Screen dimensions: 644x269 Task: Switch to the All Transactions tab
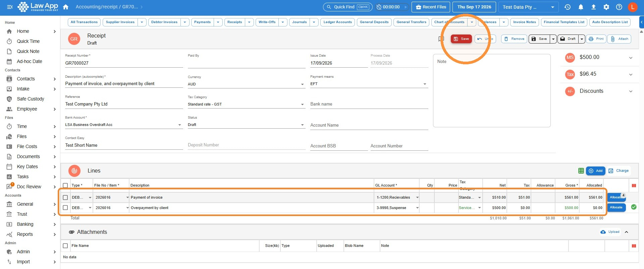tap(84, 22)
